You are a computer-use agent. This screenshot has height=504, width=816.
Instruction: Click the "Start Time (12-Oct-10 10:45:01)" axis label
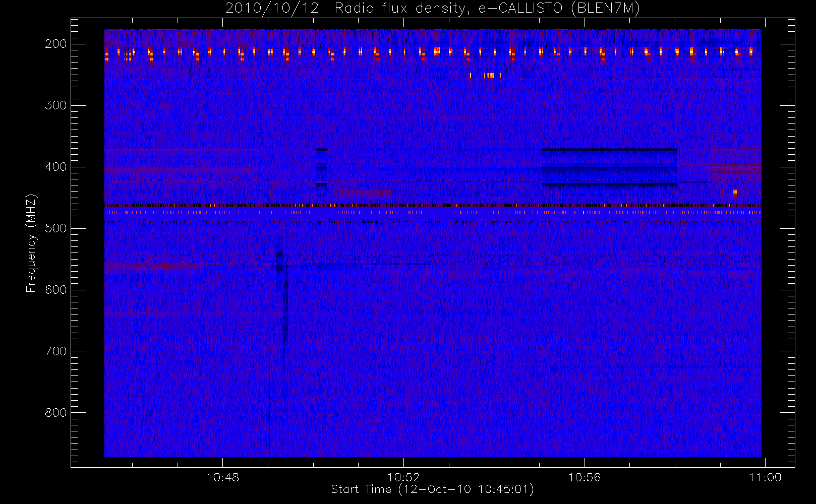tap(432, 489)
